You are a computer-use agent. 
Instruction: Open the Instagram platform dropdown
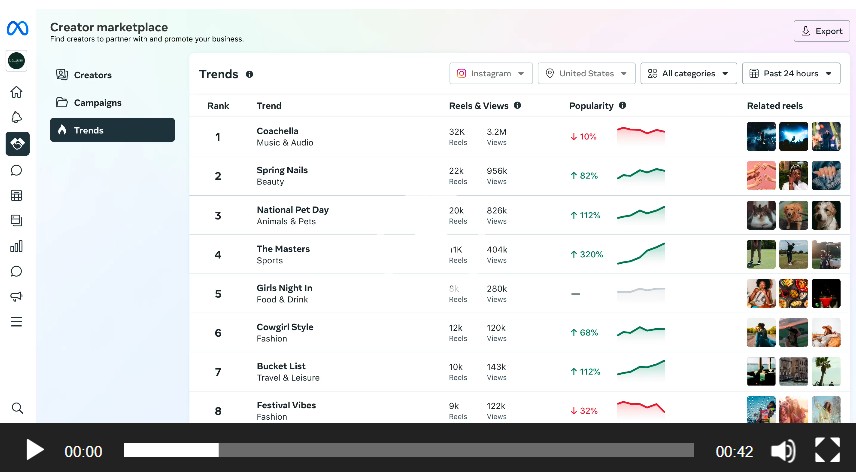(x=491, y=73)
